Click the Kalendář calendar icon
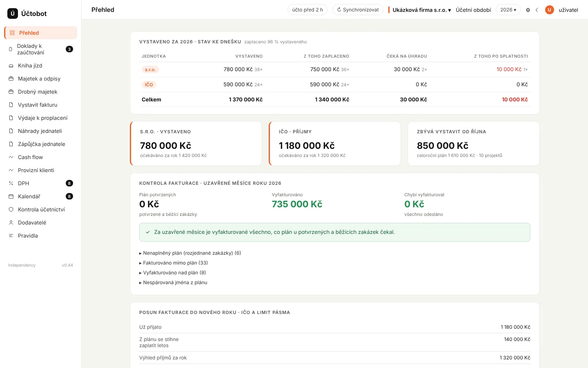 point(11,196)
